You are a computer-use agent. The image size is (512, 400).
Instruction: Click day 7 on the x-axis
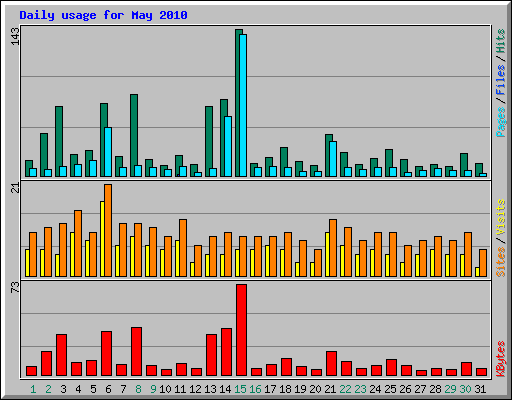123,389
